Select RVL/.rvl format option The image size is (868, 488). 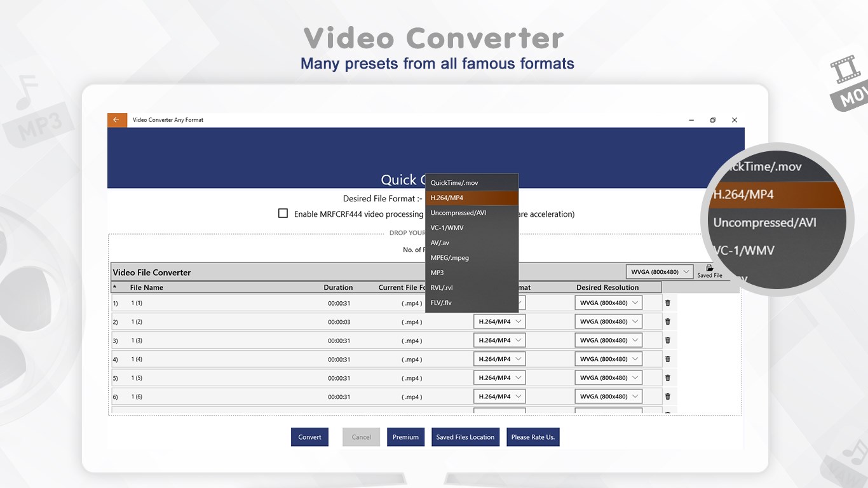(x=472, y=288)
